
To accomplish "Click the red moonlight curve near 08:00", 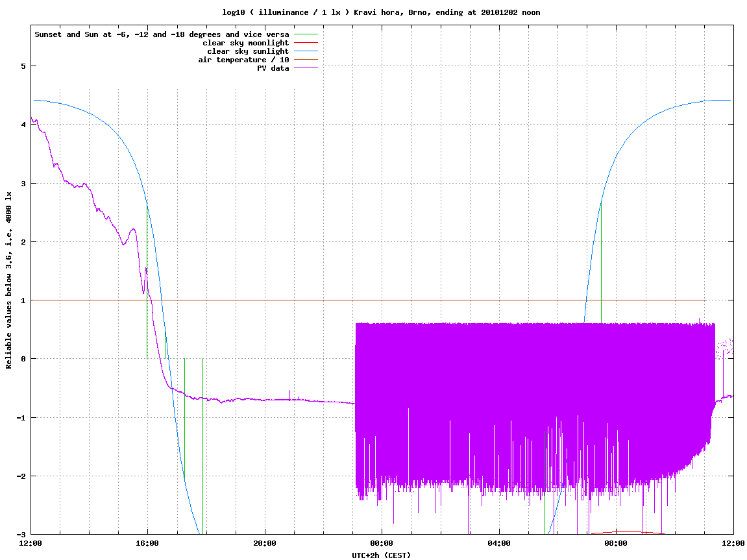I will (626, 532).
